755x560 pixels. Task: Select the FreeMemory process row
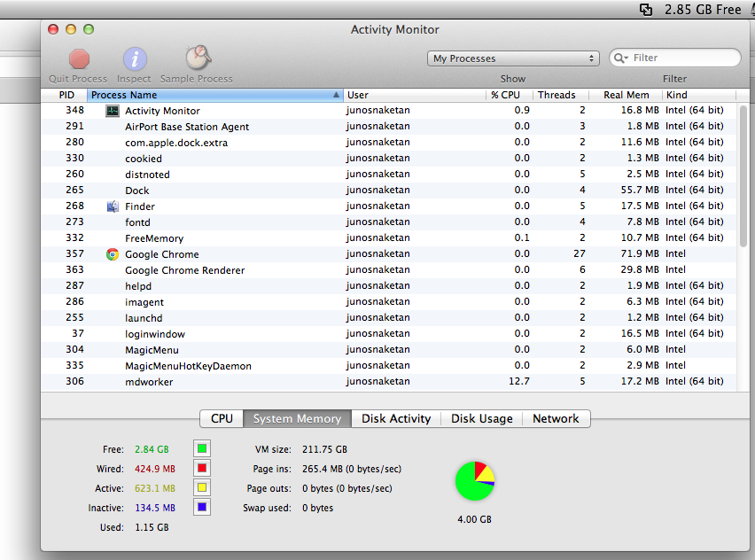388,237
